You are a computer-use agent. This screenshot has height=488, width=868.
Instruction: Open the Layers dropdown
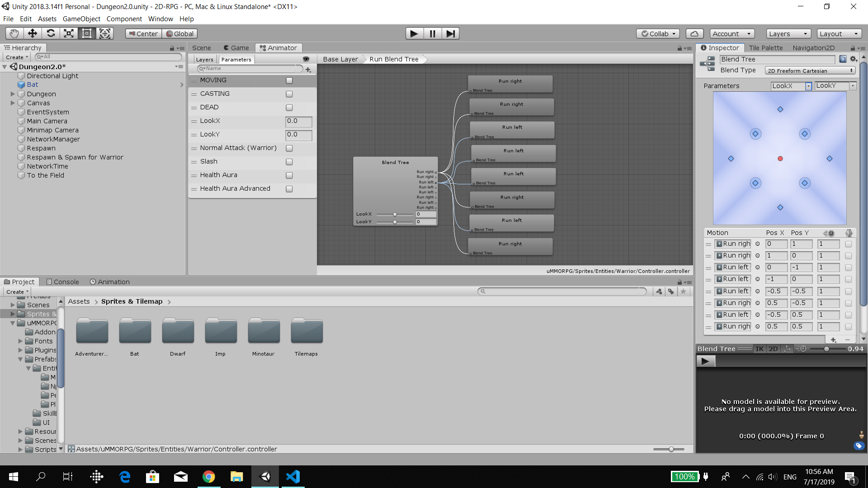point(788,33)
